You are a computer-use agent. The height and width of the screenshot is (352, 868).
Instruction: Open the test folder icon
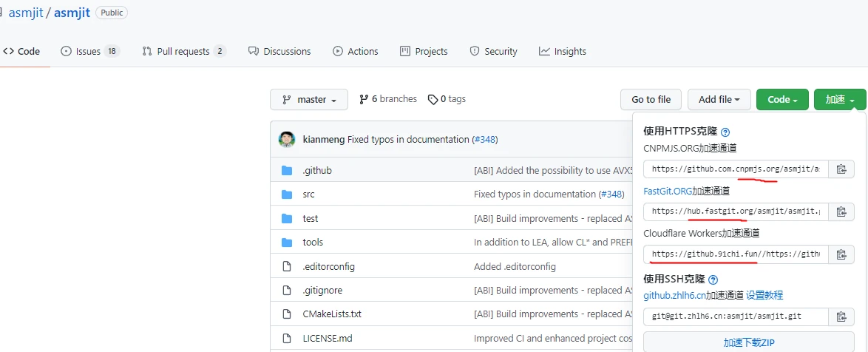tap(287, 219)
